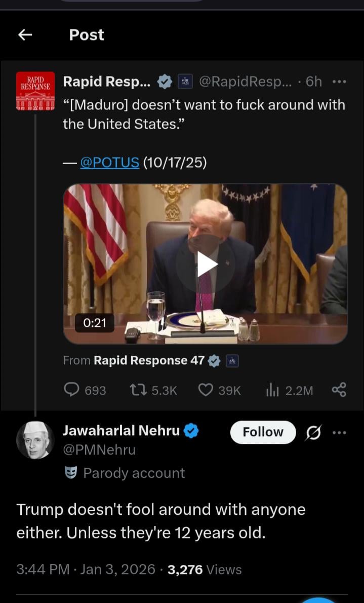Open the reply comments icon
364x603 pixels.
point(72,390)
